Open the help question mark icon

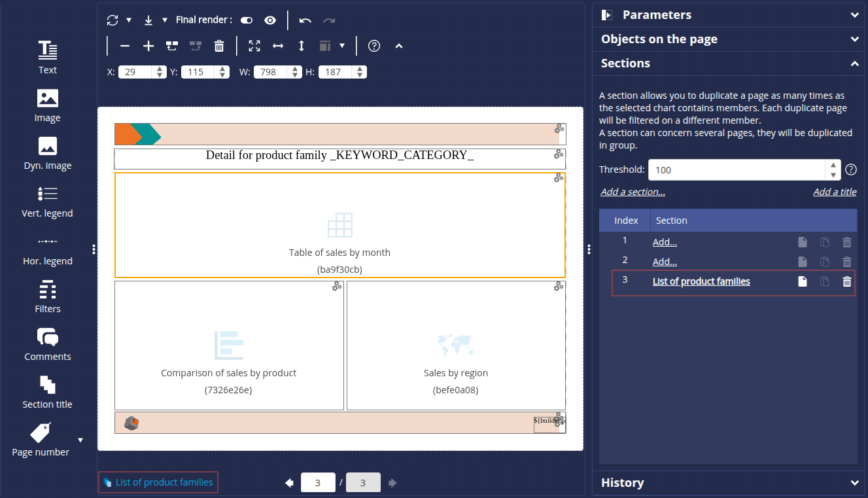[x=374, y=46]
